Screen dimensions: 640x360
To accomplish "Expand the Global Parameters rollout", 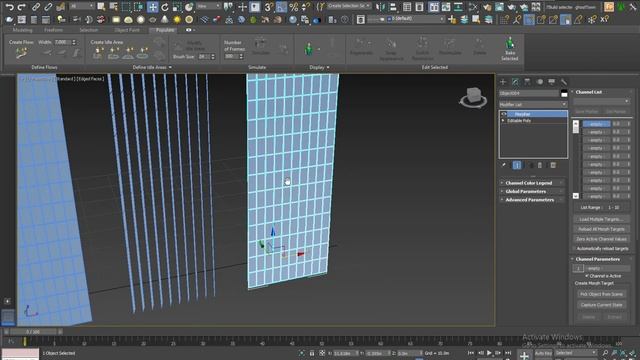I will 532,191.
